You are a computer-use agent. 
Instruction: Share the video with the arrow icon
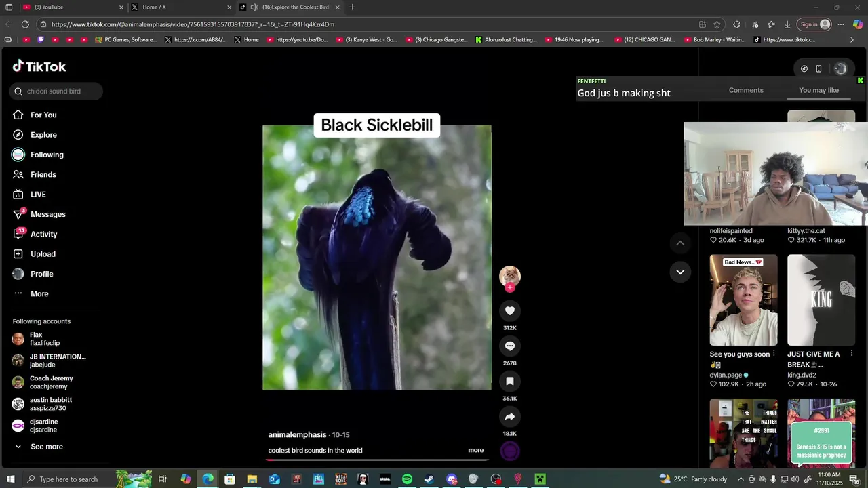point(510,417)
